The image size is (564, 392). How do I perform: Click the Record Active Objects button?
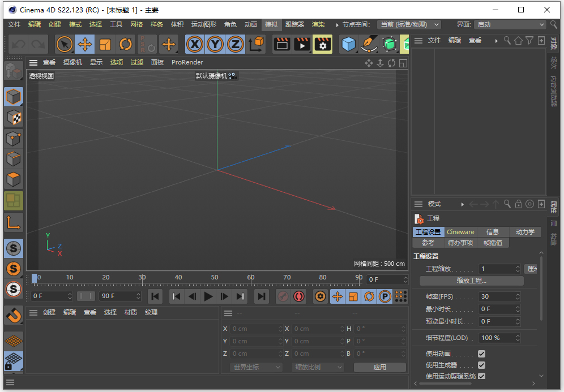click(283, 296)
